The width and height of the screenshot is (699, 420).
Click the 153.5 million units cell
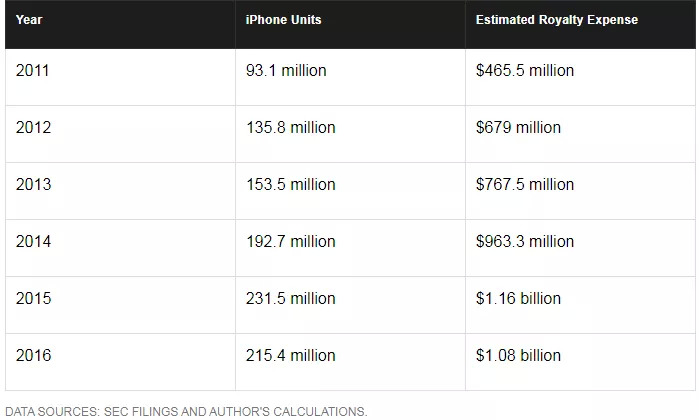(290, 185)
